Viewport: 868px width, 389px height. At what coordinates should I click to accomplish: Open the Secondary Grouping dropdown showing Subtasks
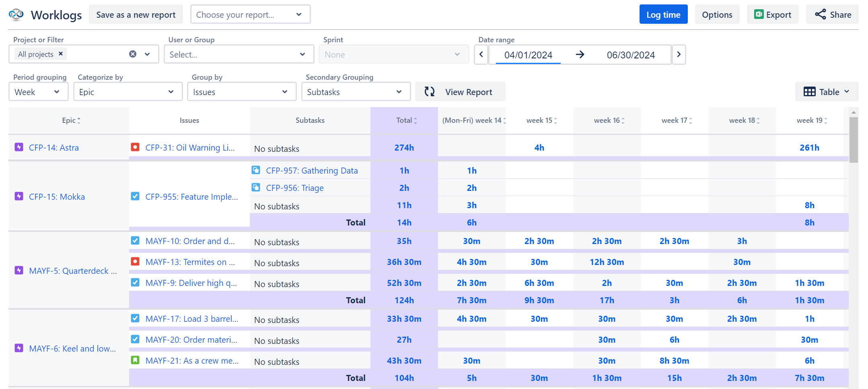356,91
